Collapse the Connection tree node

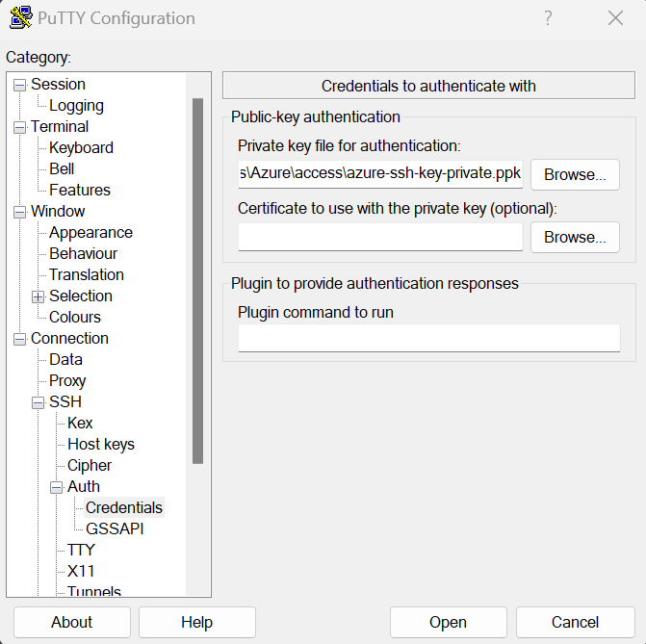tap(19, 340)
